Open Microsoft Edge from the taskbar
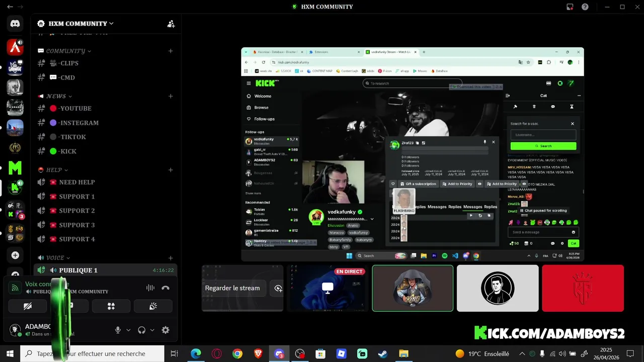644x362 pixels. tap(196, 354)
